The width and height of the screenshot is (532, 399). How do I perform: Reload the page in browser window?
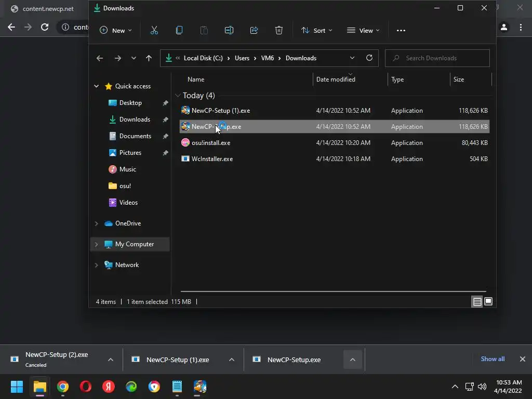[45, 27]
